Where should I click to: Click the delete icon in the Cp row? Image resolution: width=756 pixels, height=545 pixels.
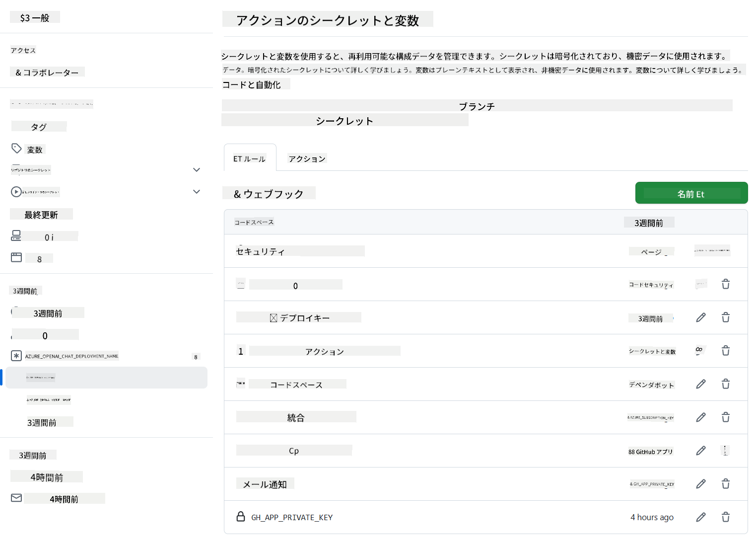[725, 451]
